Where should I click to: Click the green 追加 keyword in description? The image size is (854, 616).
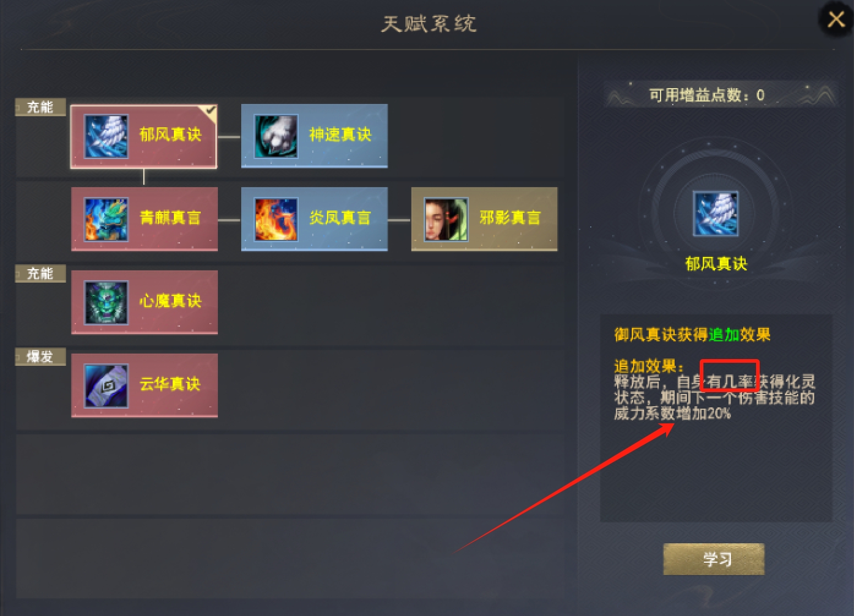(x=724, y=335)
